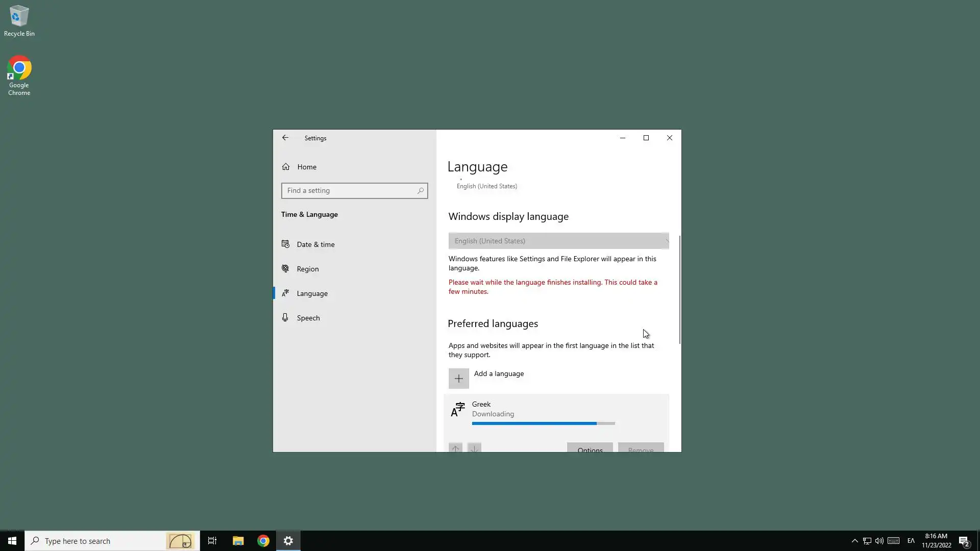Click Add a language text
980x551 pixels.
(499, 373)
